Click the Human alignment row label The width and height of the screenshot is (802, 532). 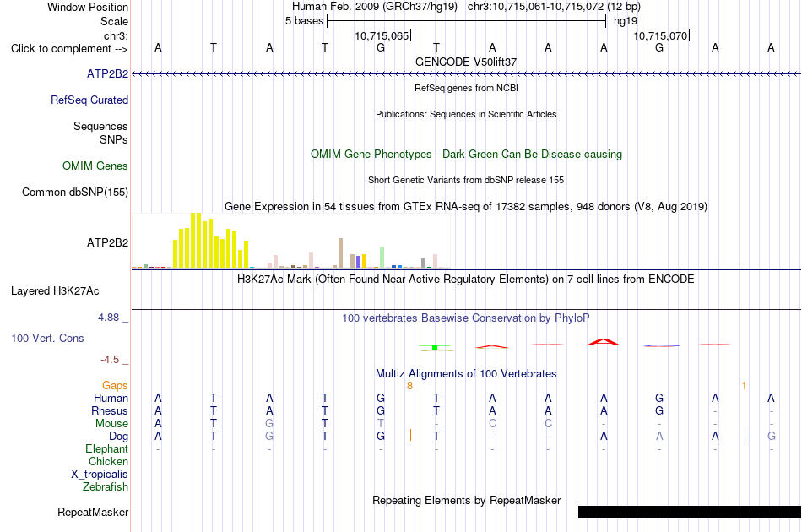click(x=111, y=398)
